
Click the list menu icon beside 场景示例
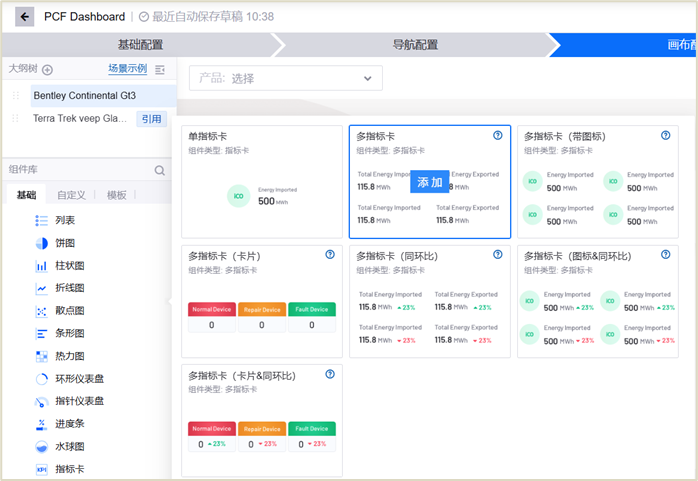[x=160, y=70]
